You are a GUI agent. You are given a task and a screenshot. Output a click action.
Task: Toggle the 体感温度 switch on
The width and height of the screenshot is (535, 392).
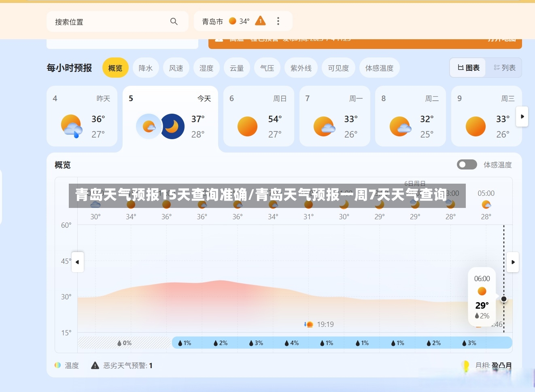click(x=467, y=164)
